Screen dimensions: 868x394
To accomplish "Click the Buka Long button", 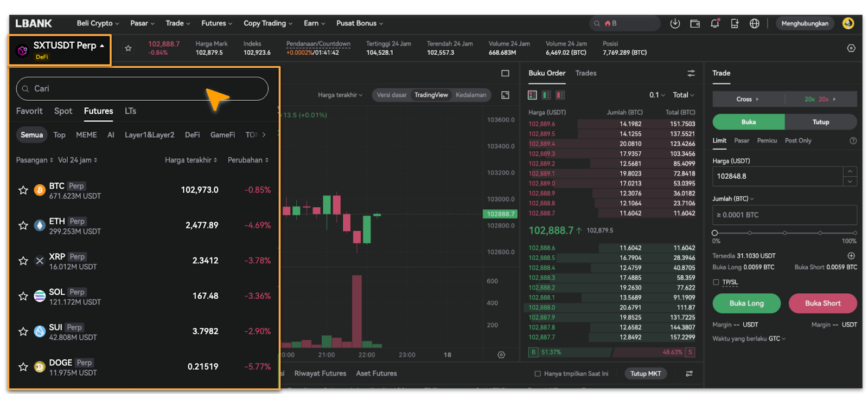I will pos(746,303).
